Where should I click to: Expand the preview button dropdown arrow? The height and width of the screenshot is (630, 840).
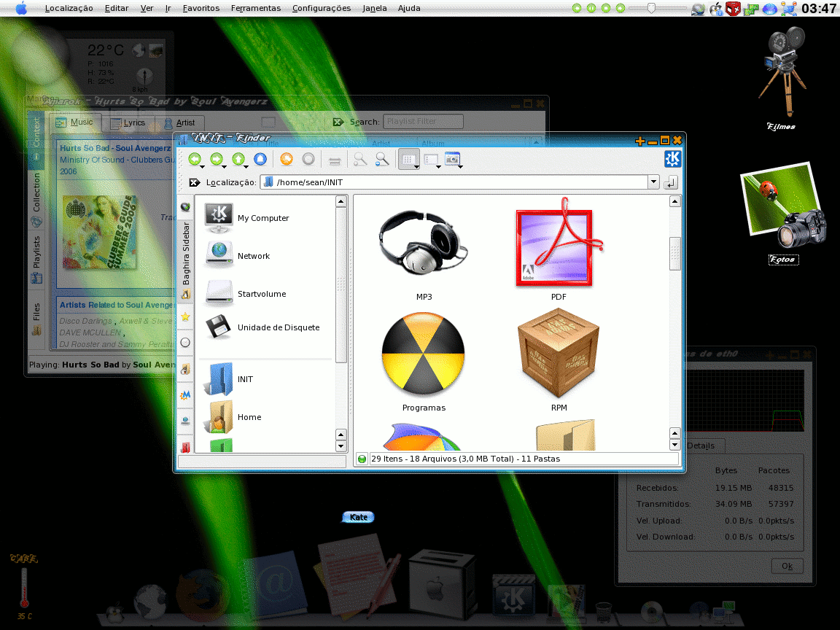pyautogui.click(x=461, y=167)
